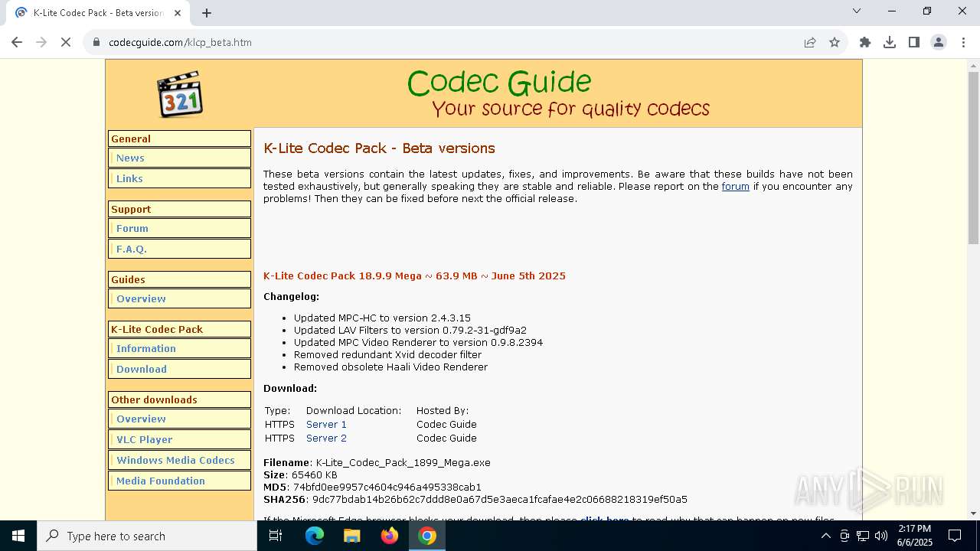Click the network tray icon

(863, 536)
